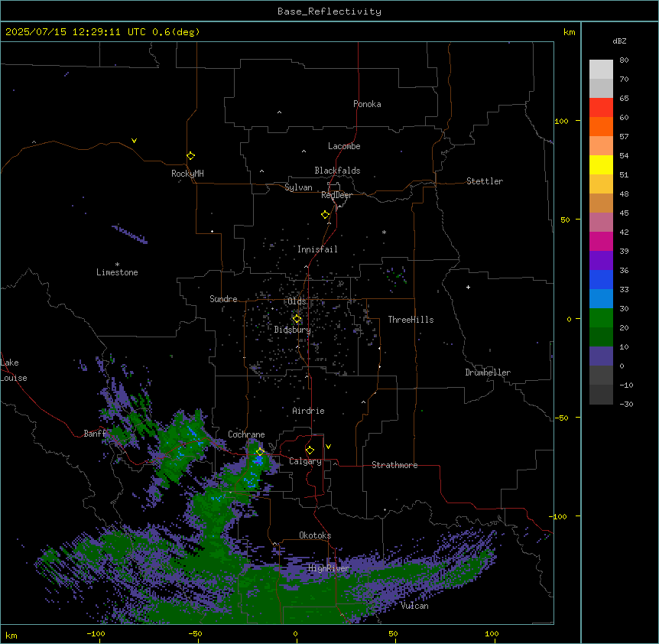Click the Stettler label
This screenshot has height=644, width=659.
click(485, 181)
